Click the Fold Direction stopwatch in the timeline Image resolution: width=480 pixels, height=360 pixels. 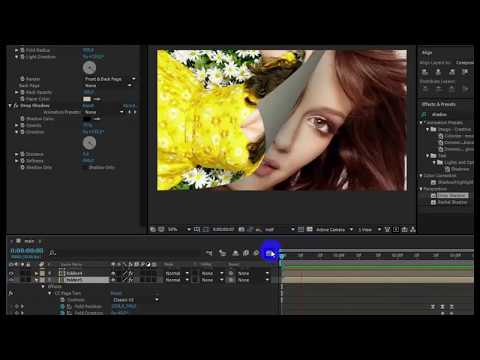click(x=62, y=313)
